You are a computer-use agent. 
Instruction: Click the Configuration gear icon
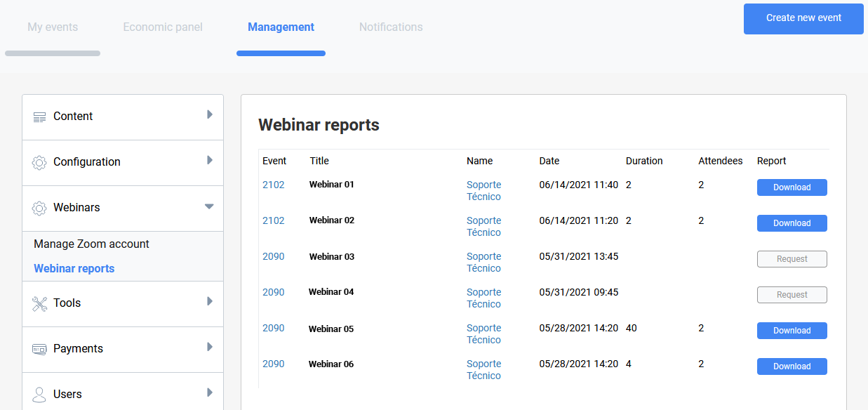coord(40,162)
